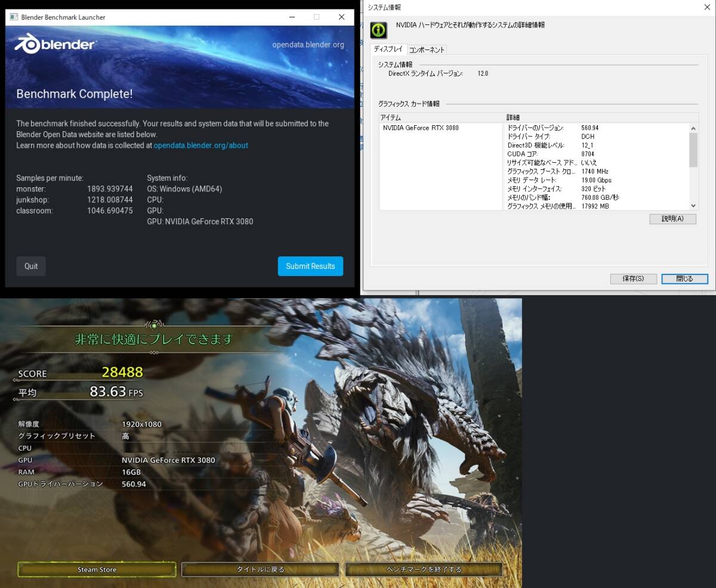716x588 pixels.
Task: Click the classroom score 1046.690475
Action: click(110, 211)
